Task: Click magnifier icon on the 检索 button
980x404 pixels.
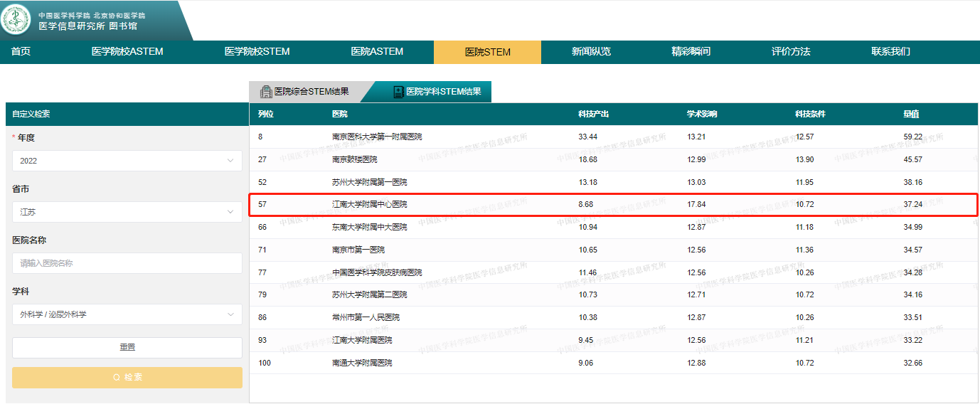Action: [117, 378]
